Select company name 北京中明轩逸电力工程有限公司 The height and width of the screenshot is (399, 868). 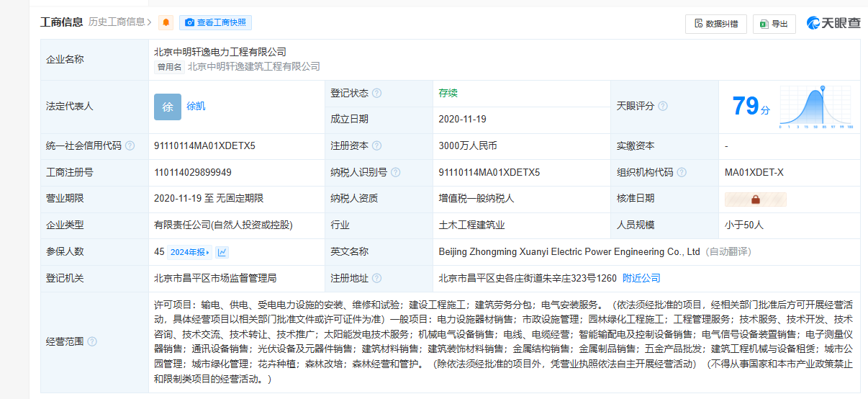[220, 52]
